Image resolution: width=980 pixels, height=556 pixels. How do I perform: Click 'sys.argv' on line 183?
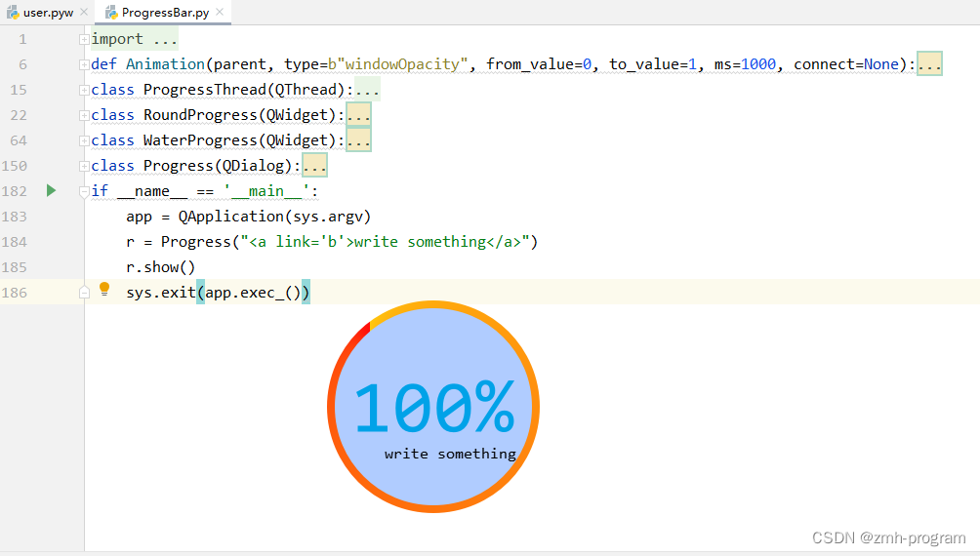328,217
